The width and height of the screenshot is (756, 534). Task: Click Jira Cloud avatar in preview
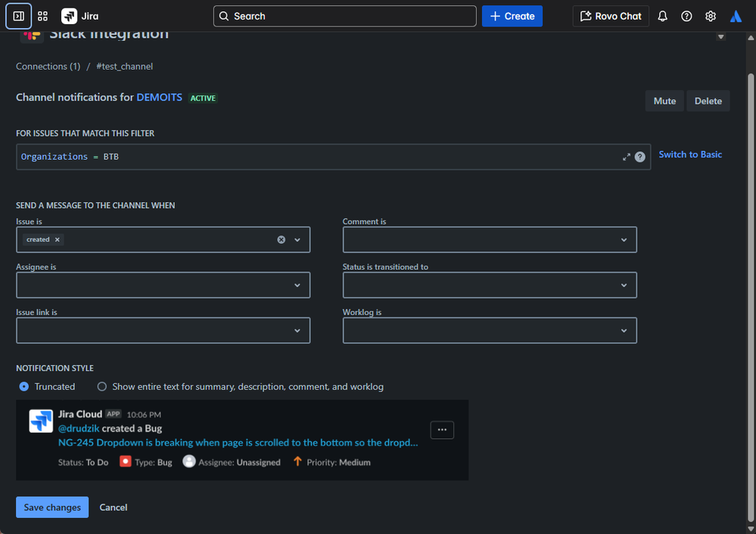point(41,420)
